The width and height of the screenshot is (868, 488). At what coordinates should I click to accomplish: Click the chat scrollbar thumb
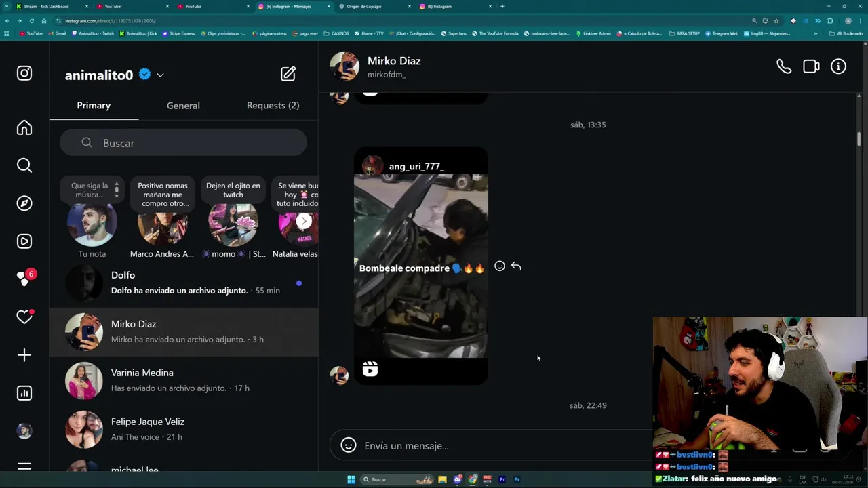click(x=859, y=138)
